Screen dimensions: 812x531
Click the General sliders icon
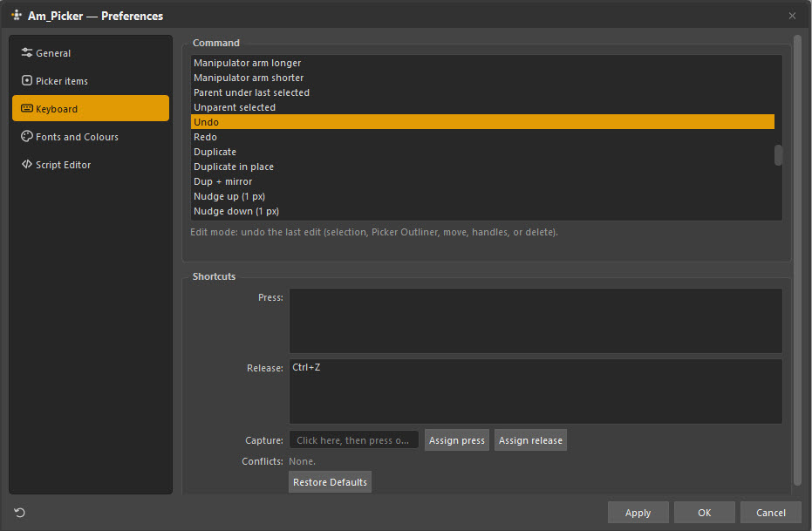coord(27,52)
